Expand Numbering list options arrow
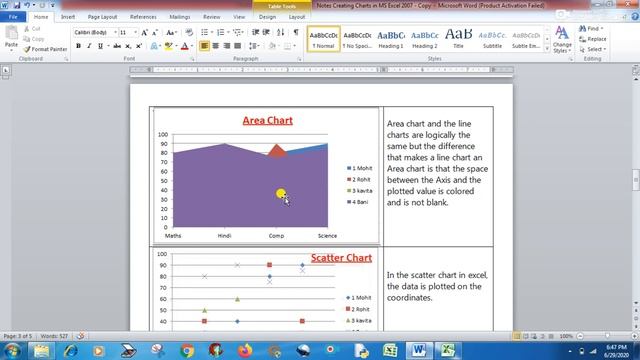This screenshot has width=640, height=360. [228, 32]
